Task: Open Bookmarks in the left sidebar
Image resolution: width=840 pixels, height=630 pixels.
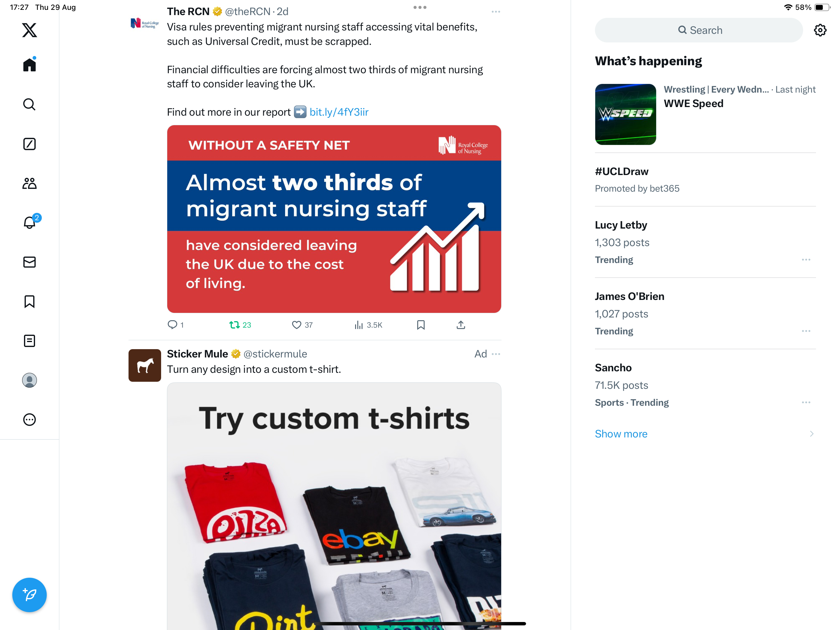Action: coord(29,302)
